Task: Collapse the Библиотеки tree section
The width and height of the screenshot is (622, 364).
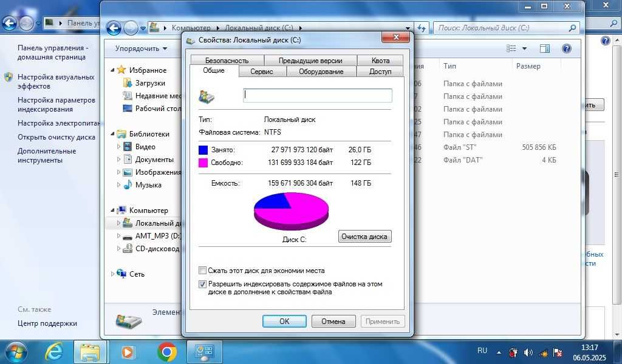Action: [112, 134]
